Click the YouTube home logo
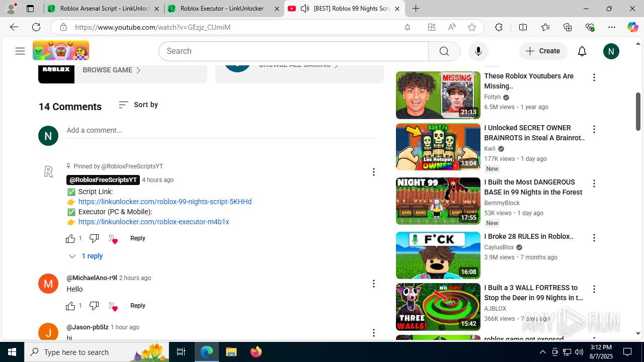This screenshot has width=644, height=362. (61, 51)
